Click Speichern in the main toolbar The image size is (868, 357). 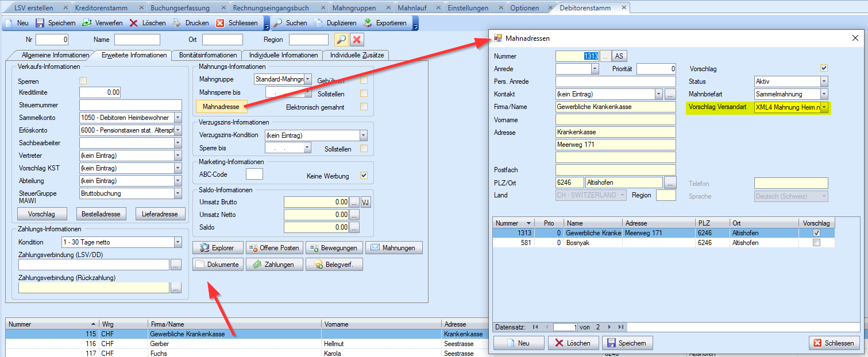coord(55,23)
